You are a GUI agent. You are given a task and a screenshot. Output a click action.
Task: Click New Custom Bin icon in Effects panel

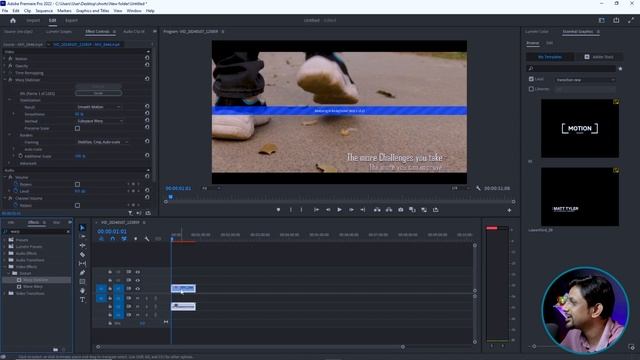click(56, 350)
